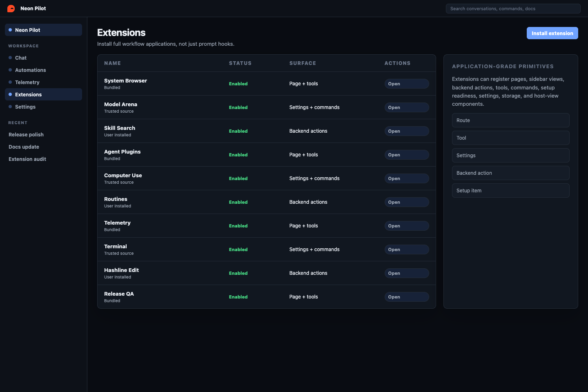Click the SURFACE column header
The height and width of the screenshot is (392, 588).
(303, 63)
